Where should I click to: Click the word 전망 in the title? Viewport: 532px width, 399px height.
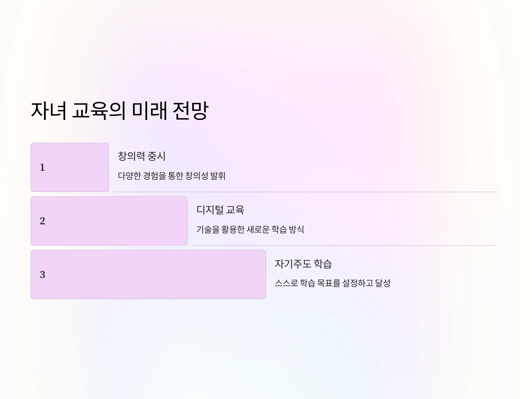[190, 111]
